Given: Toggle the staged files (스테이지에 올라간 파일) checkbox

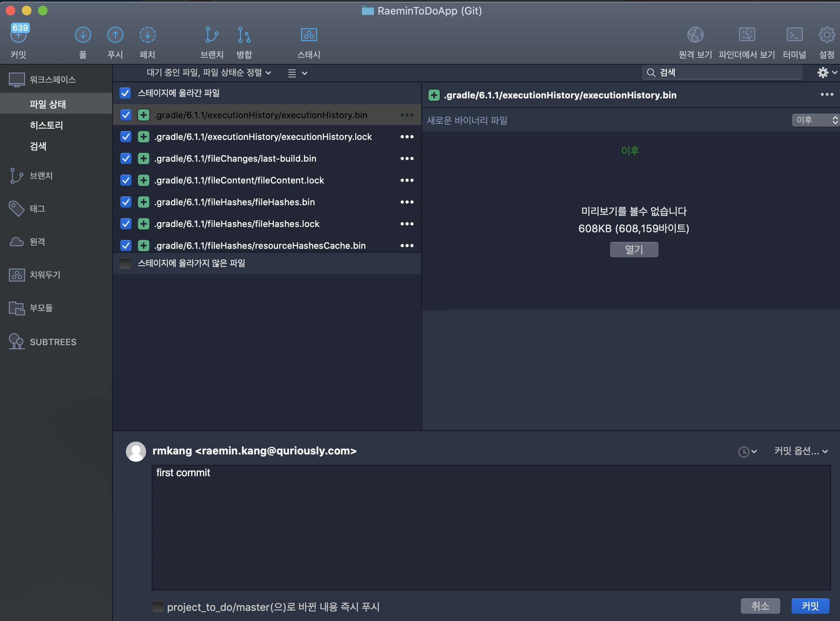Looking at the screenshot, I should tap(125, 93).
